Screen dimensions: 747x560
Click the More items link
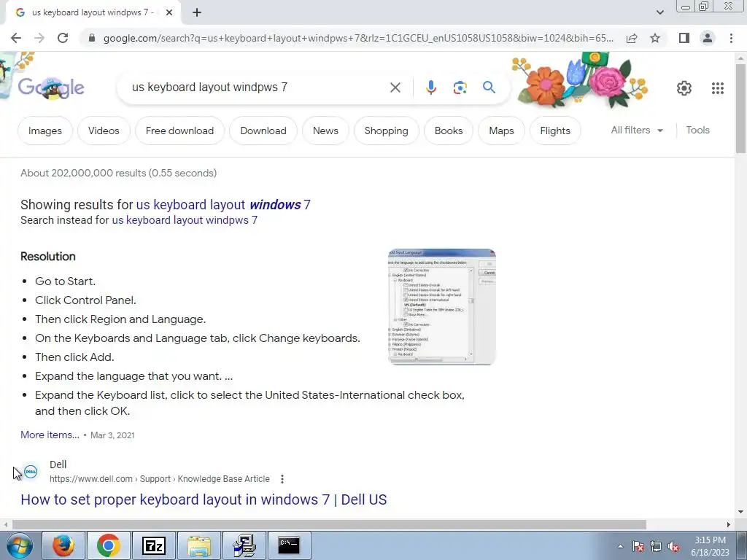[50, 435]
